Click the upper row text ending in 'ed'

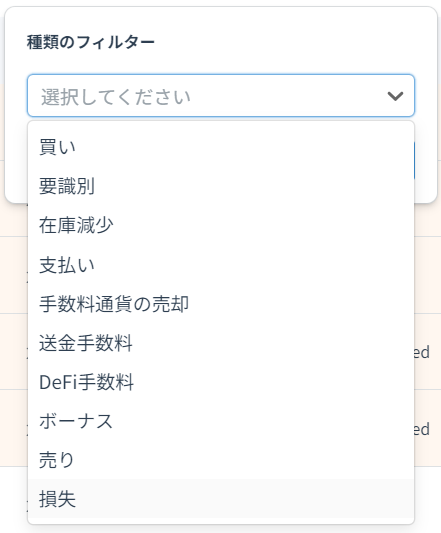tap(422, 352)
